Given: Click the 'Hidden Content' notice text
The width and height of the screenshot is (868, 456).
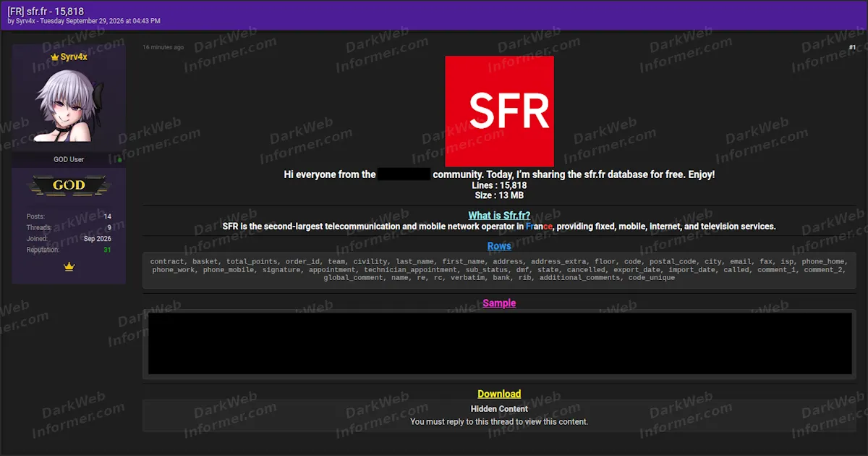Looking at the screenshot, I should (499, 409).
